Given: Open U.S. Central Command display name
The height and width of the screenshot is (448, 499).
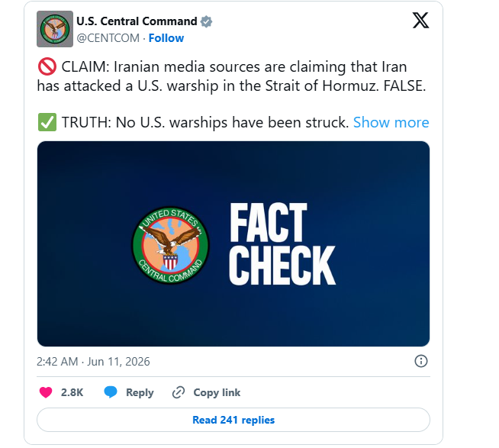Looking at the screenshot, I should coord(137,21).
